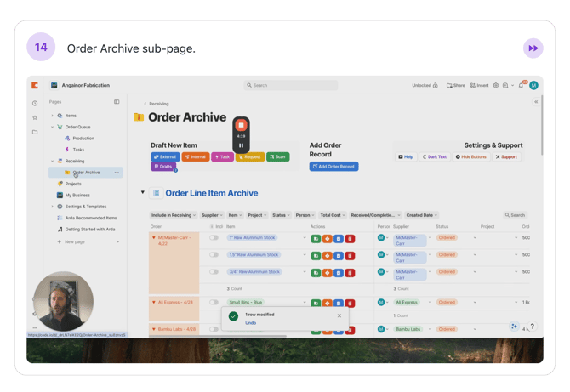This screenshot has width=570, height=392.
Task: Open the settings gear in the top bar
Action: point(496,86)
